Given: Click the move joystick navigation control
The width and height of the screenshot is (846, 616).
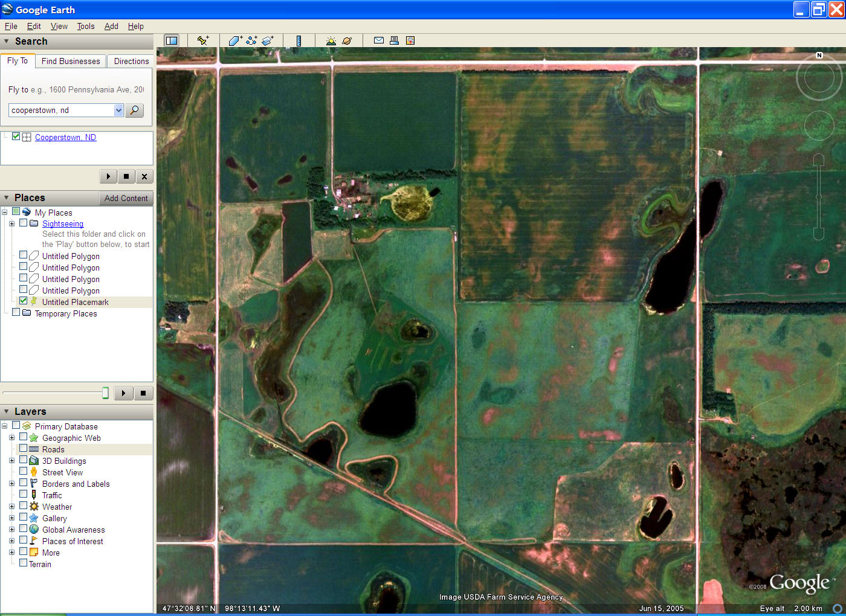Looking at the screenshot, I should coord(819,126).
